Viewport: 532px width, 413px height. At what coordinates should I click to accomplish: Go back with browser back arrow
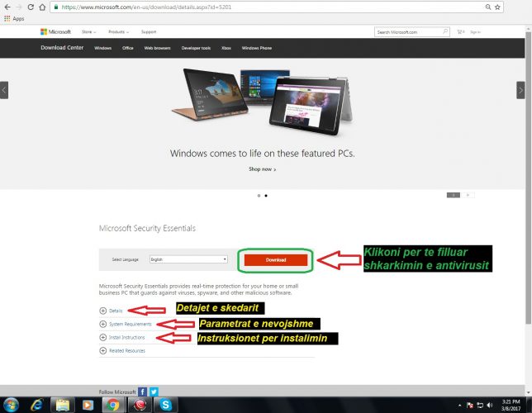[7, 7]
